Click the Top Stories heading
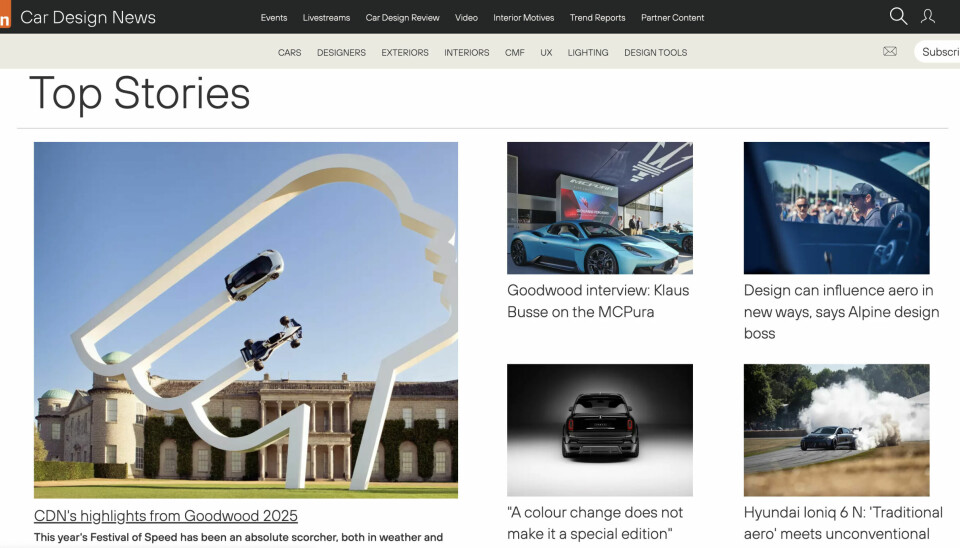This screenshot has width=960, height=548. coord(140,94)
